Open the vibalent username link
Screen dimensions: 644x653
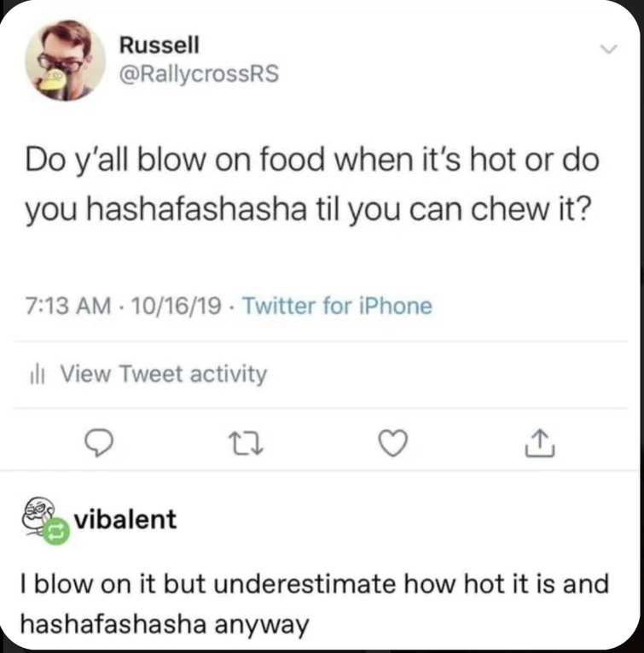point(125,518)
